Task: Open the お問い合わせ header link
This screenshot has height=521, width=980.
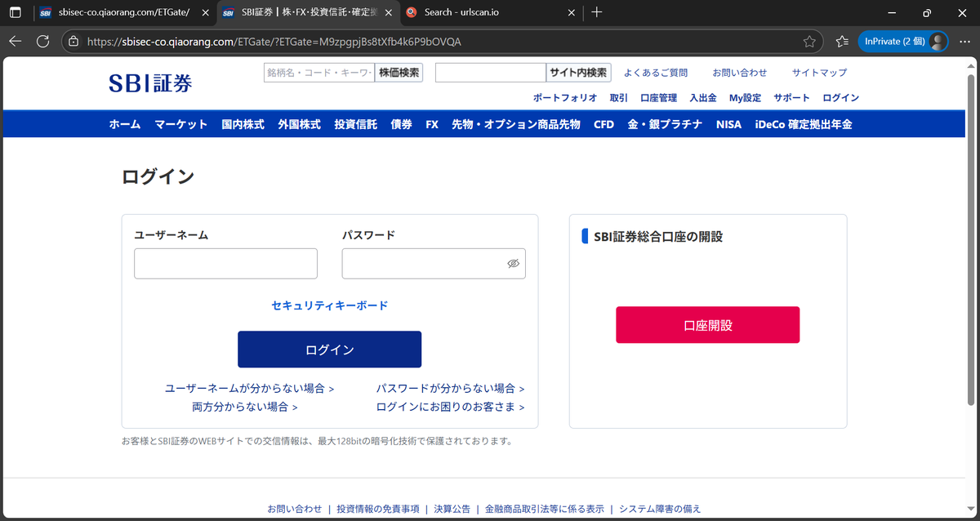Action: (740, 73)
